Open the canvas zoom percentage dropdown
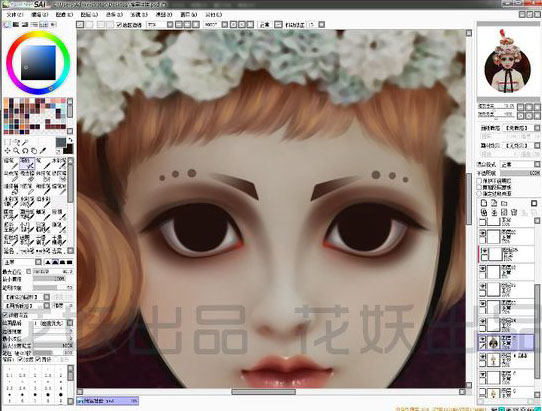 pyautogui.click(x=170, y=25)
